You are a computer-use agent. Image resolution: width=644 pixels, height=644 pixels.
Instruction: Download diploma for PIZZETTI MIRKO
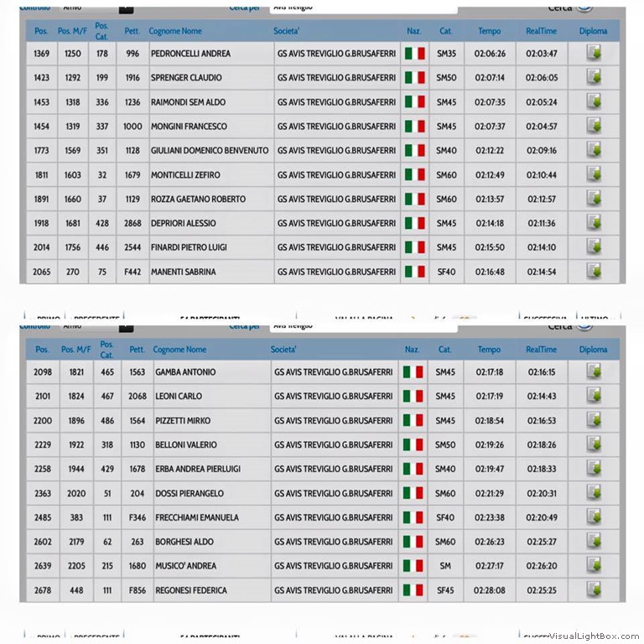click(594, 420)
